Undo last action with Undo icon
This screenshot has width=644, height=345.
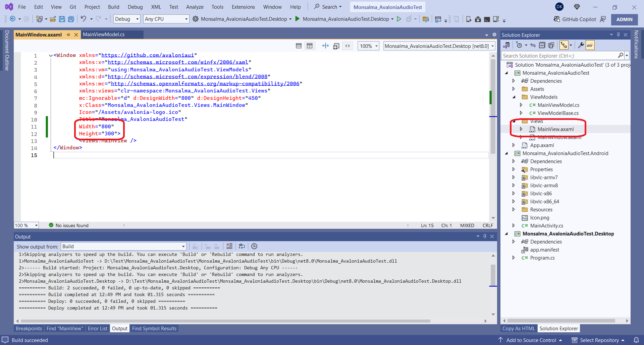84,19
